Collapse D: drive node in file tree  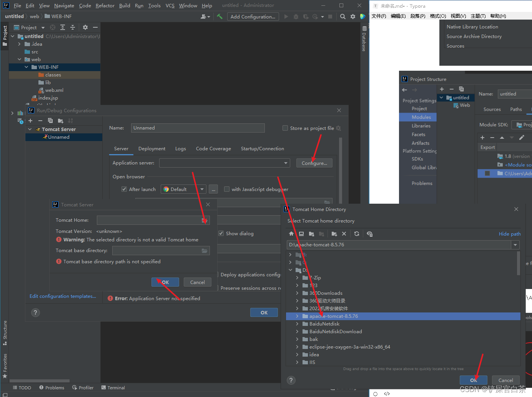pyautogui.click(x=290, y=270)
